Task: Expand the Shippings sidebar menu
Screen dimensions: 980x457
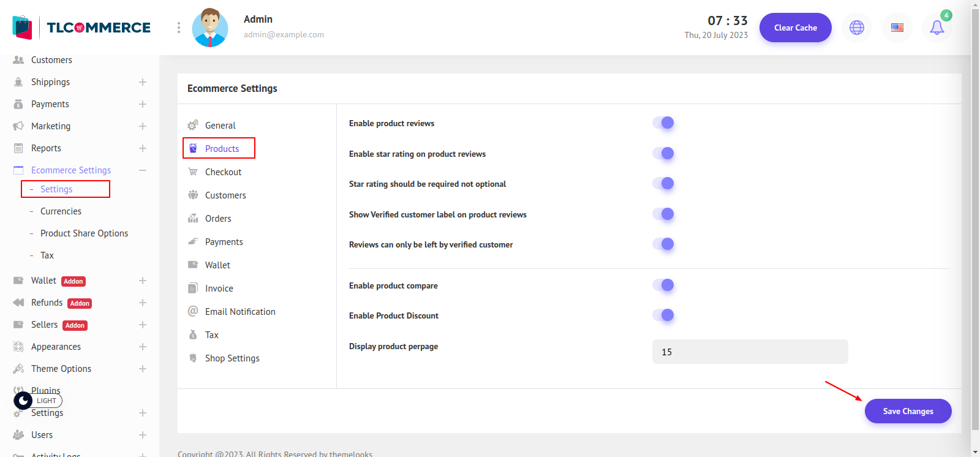Action: tap(142, 82)
